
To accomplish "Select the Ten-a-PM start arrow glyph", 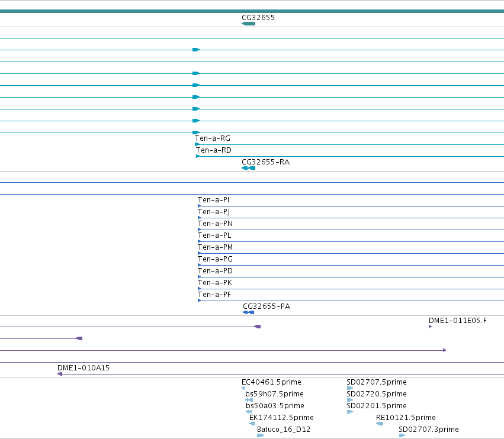I will tap(200, 253).
